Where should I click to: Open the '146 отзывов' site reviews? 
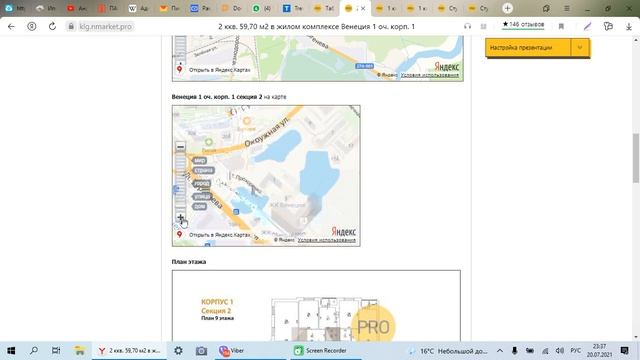click(523, 25)
